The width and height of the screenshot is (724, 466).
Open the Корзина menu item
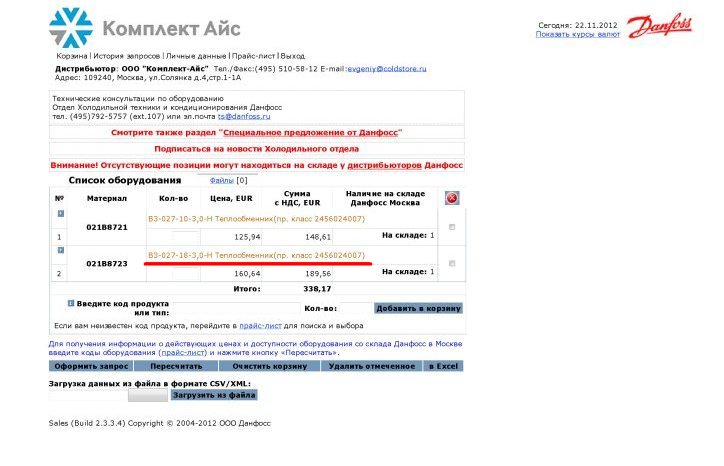coord(72,56)
